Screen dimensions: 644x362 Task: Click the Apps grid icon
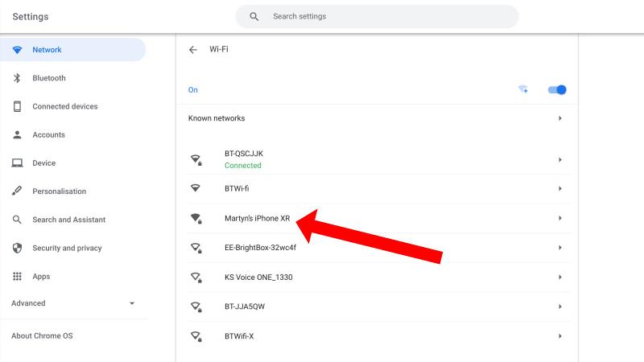coord(17,276)
